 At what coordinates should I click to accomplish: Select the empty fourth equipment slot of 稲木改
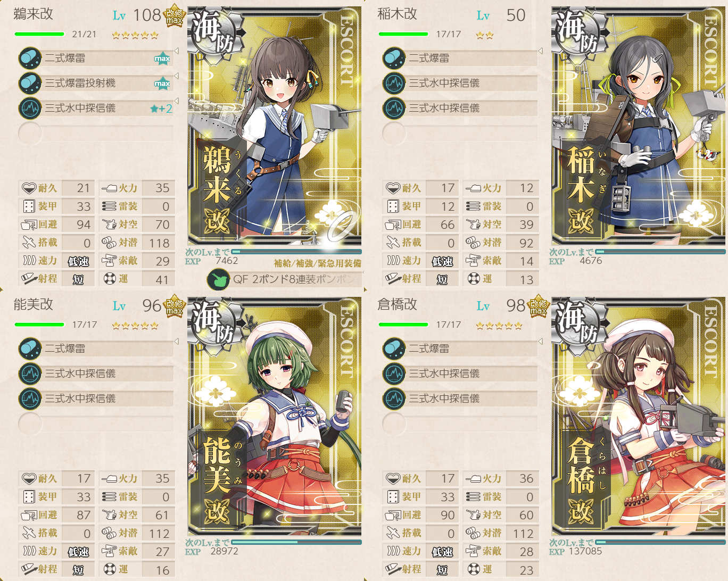click(x=460, y=133)
